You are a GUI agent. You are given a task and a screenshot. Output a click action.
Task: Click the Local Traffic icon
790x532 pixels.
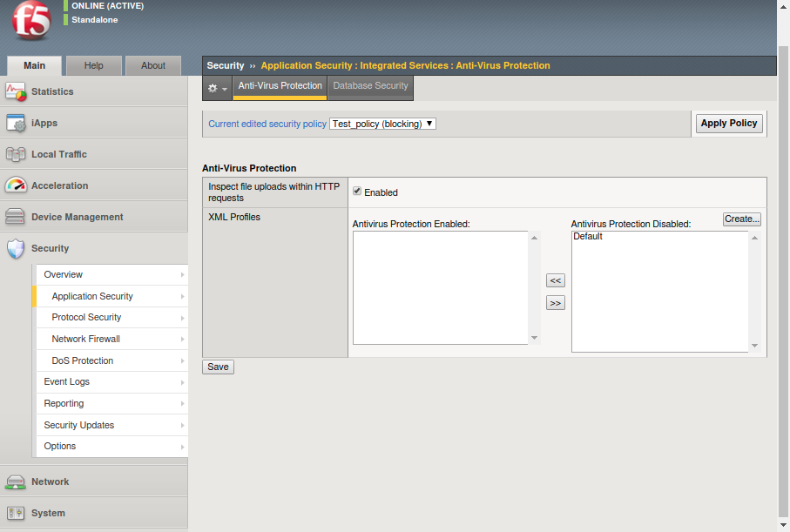[16, 154]
